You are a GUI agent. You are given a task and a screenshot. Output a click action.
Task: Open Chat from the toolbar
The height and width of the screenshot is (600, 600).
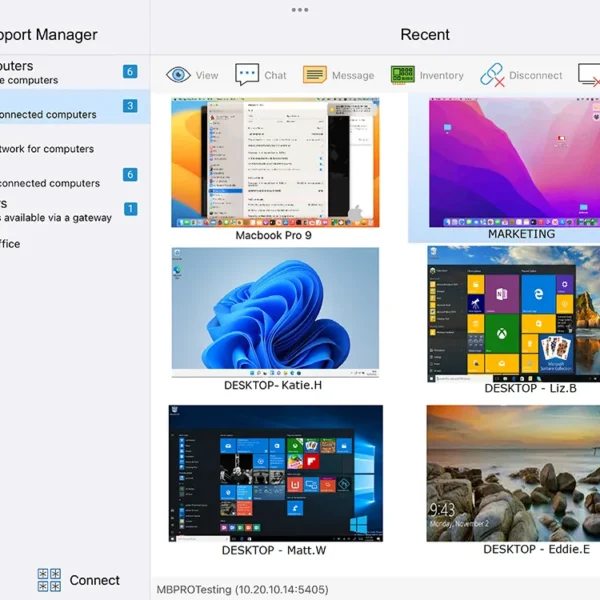coord(247,75)
